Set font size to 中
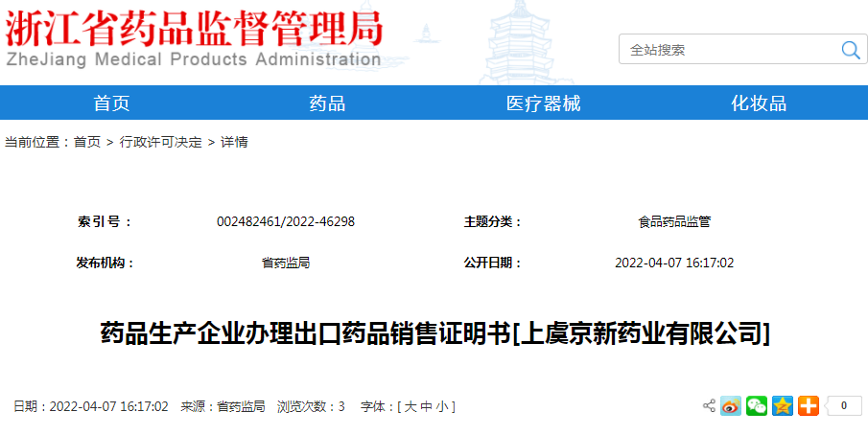This screenshot has width=868, height=435. click(x=426, y=407)
